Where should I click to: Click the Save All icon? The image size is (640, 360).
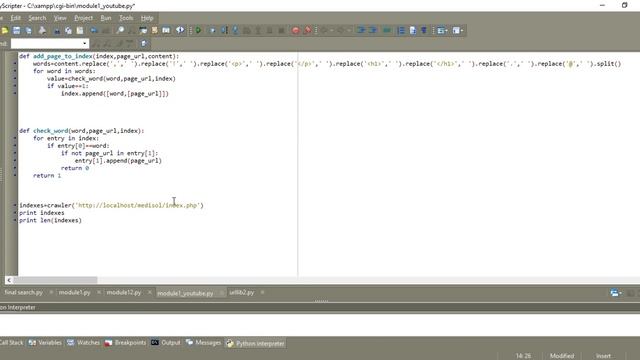[x=29, y=30]
